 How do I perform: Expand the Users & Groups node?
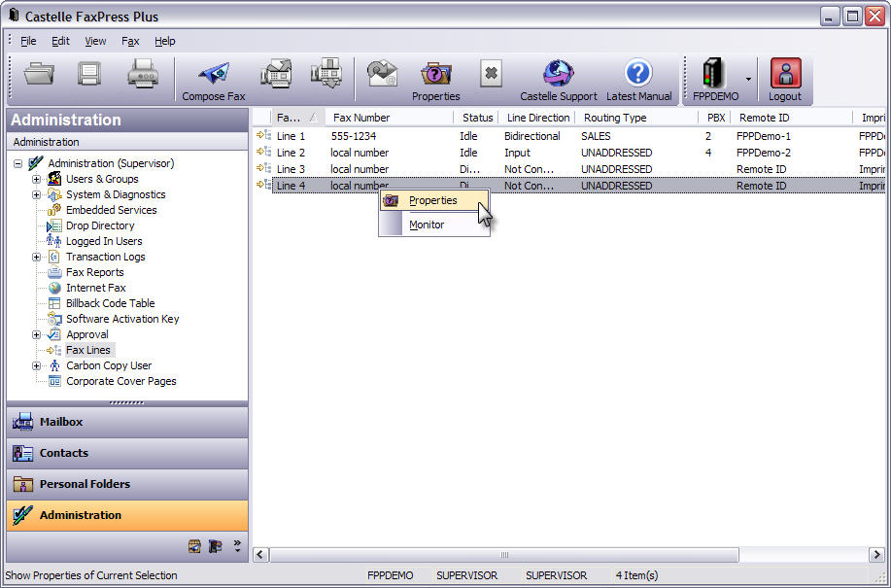click(x=36, y=179)
